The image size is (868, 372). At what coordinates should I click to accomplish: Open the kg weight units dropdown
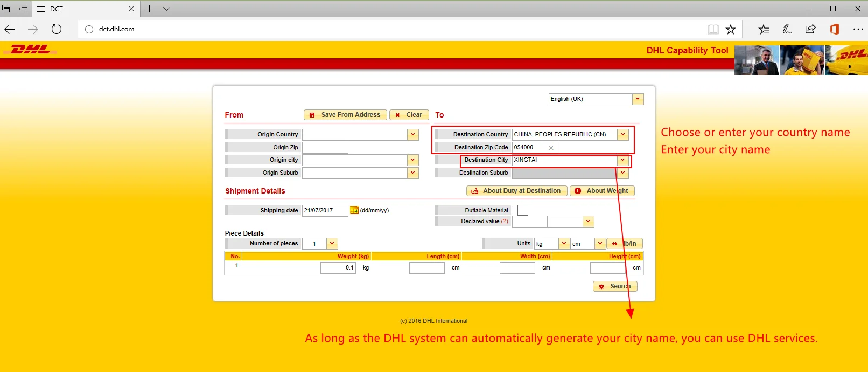point(564,244)
